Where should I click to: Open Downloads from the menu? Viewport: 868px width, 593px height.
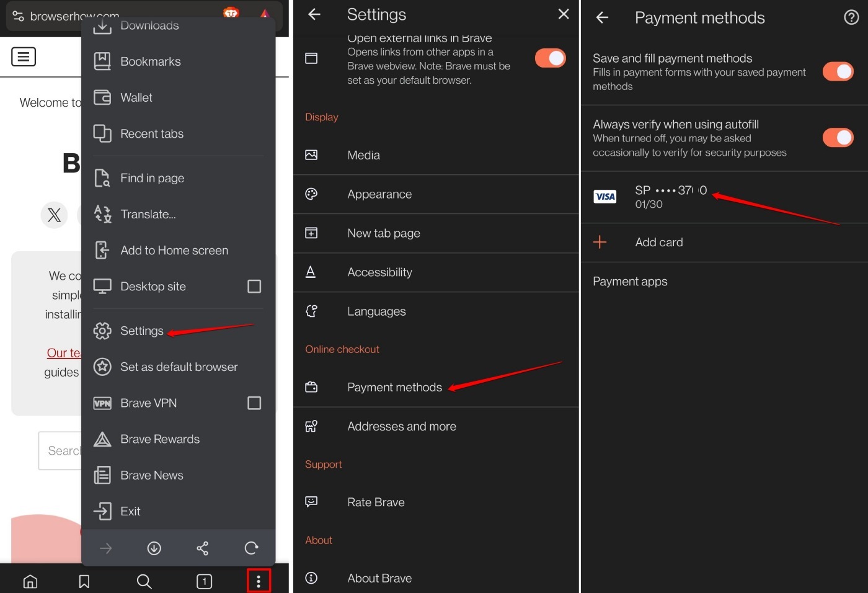tap(179, 26)
